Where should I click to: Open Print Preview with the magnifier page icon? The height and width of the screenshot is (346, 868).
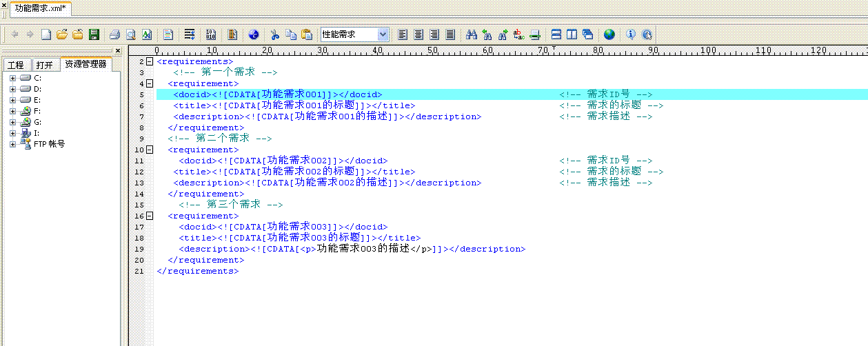point(130,34)
